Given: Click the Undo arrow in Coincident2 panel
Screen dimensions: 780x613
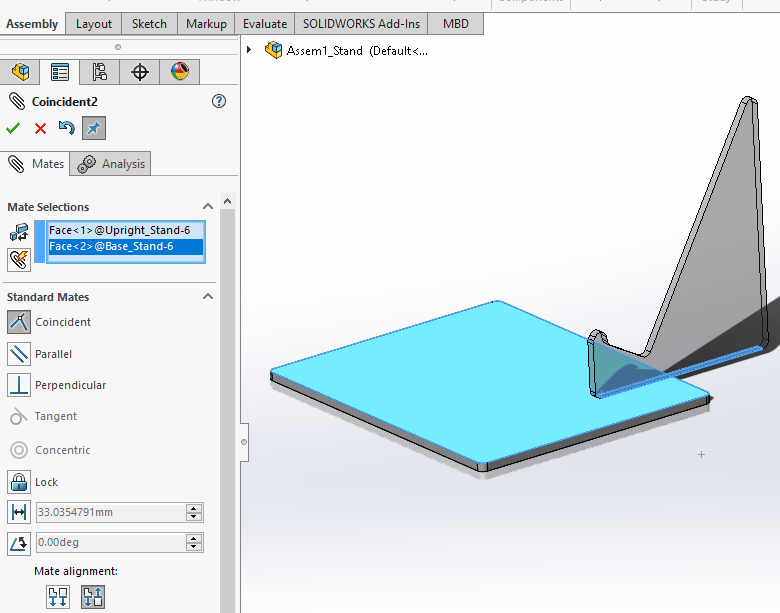Looking at the screenshot, I should coord(66,128).
